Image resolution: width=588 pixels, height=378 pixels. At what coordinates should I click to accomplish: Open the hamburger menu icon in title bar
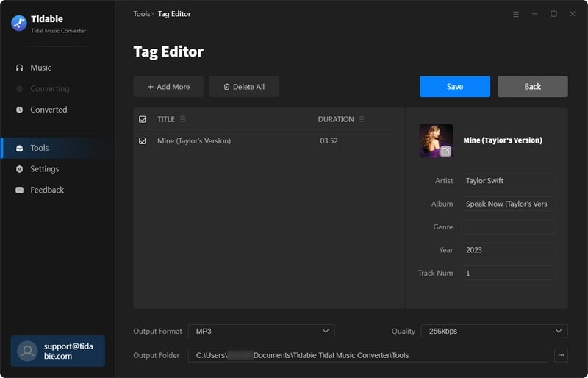[515, 14]
